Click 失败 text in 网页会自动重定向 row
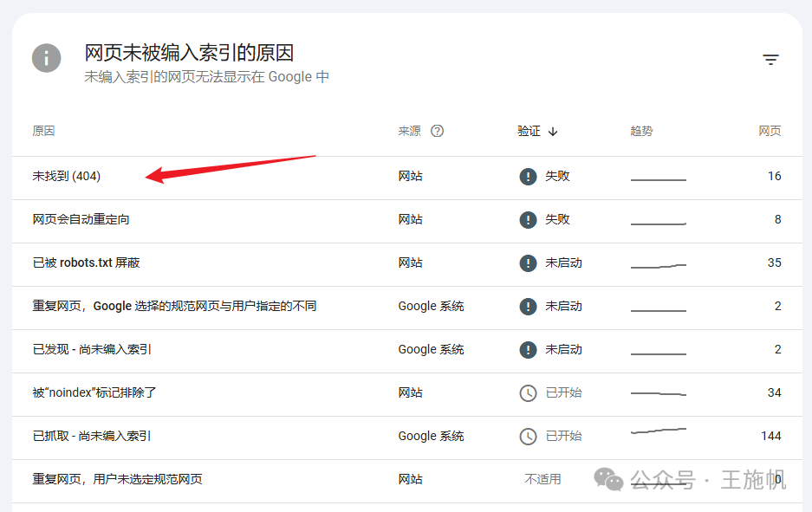The image size is (812, 512). [x=557, y=219]
